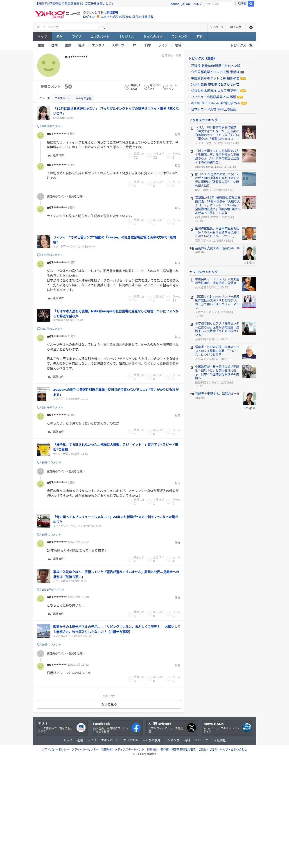Click the news HACK icon in footer
Viewport: 289px width, 868px height.
click(247, 728)
